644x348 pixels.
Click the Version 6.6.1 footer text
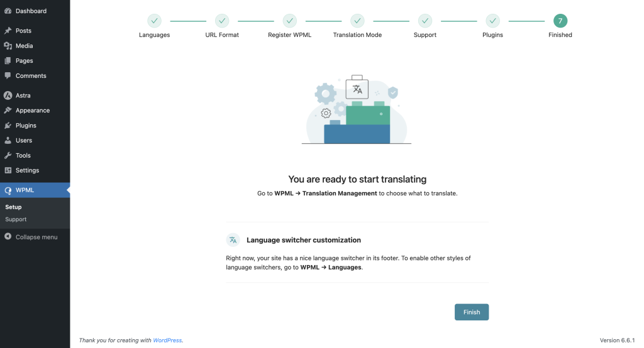click(617, 340)
